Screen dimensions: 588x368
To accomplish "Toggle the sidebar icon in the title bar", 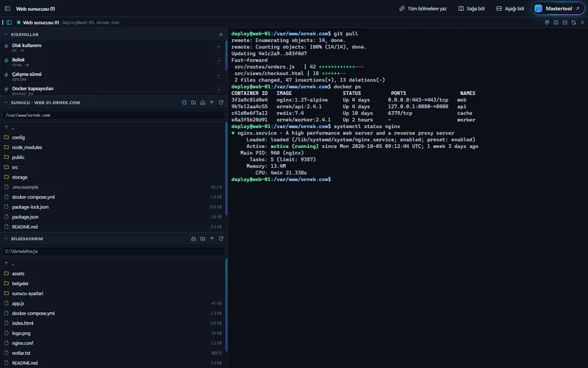I will click(7, 8).
